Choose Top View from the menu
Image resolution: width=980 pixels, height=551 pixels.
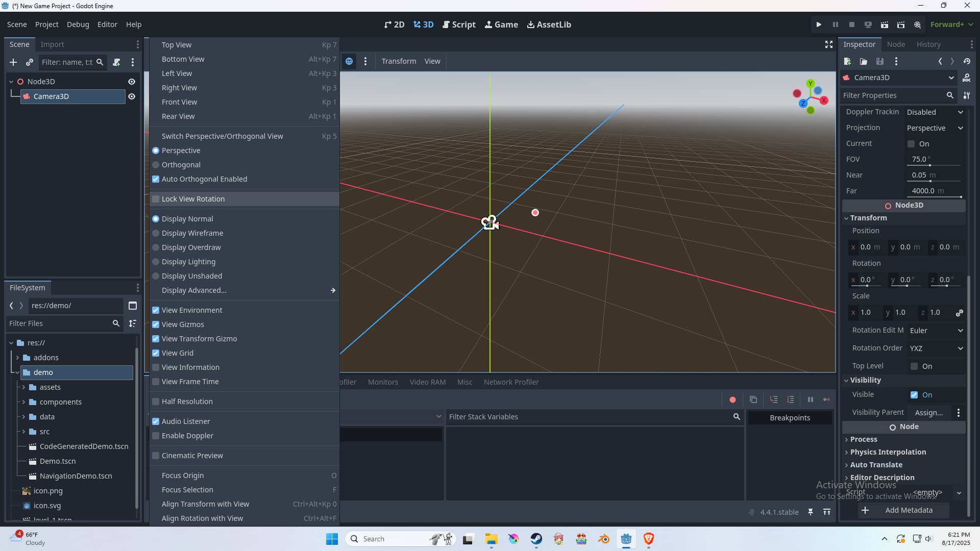click(x=177, y=45)
